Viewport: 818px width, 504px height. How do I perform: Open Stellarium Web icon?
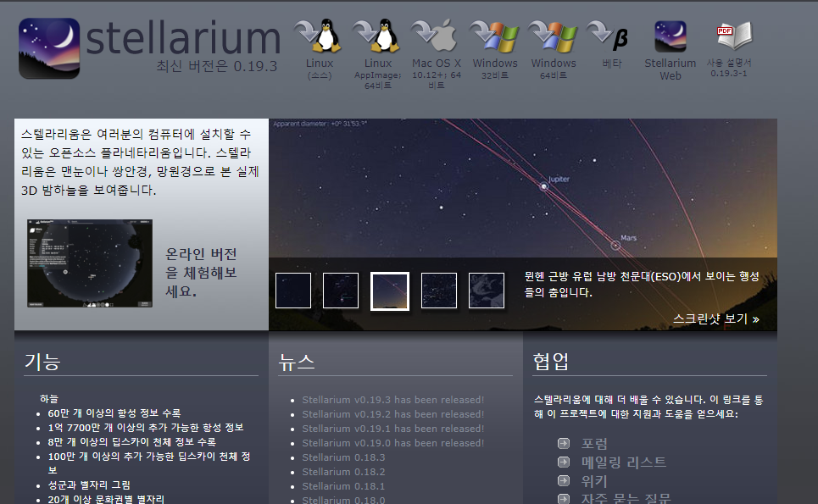[671, 36]
